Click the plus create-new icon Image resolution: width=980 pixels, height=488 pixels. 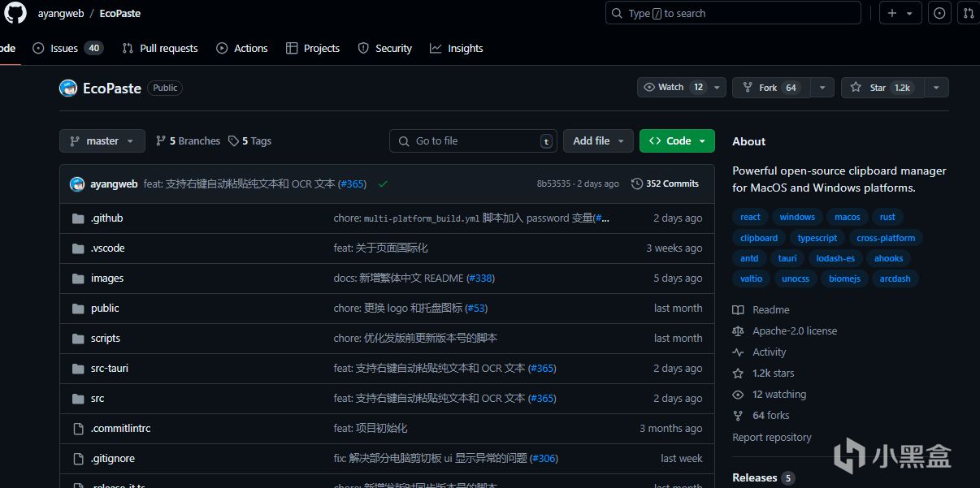coord(892,13)
